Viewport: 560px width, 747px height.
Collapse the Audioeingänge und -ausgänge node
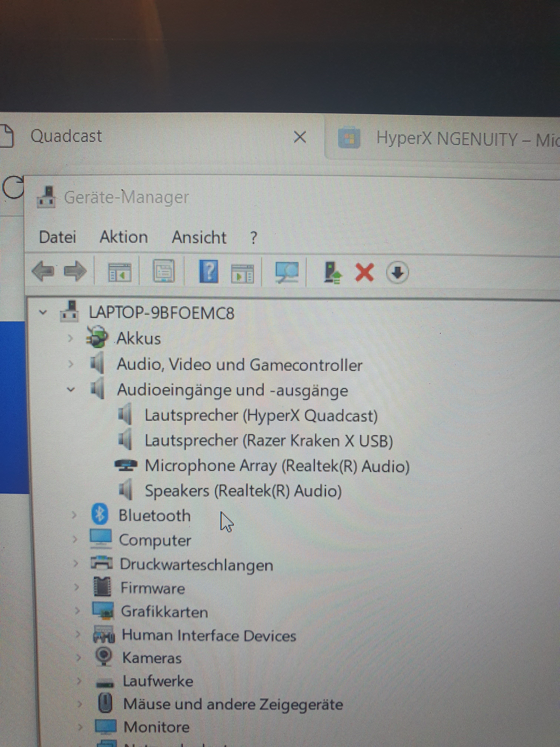(71, 389)
